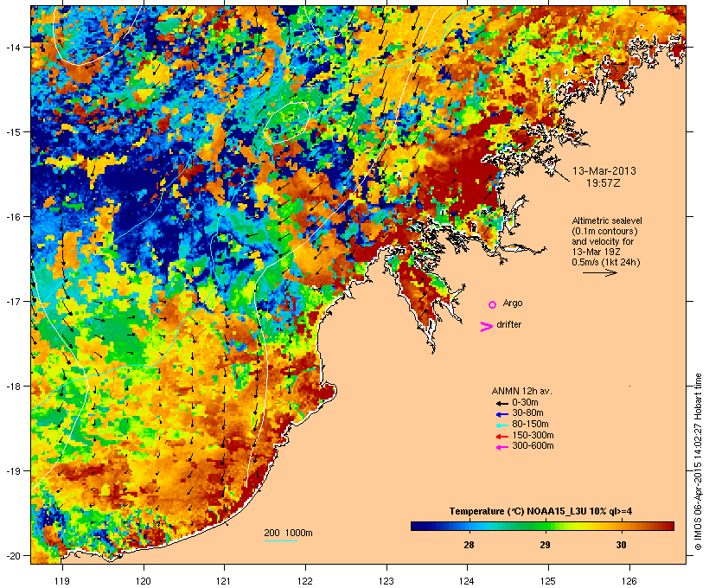The height and width of the screenshot is (588, 709).
Task: Click the longitude label 124
Action: pos(467,581)
